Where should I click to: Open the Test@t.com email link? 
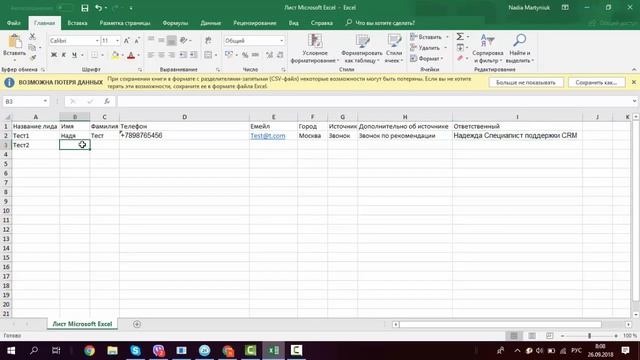(268, 136)
